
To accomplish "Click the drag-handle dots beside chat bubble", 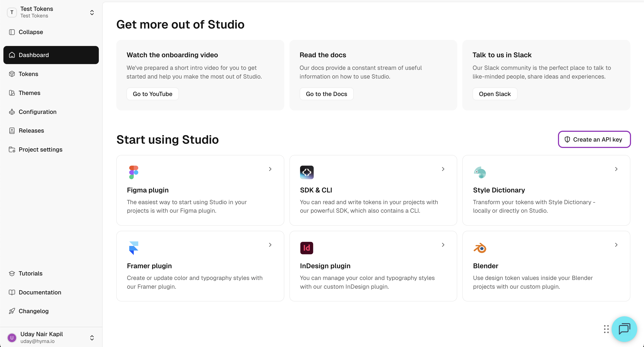I will (x=606, y=329).
